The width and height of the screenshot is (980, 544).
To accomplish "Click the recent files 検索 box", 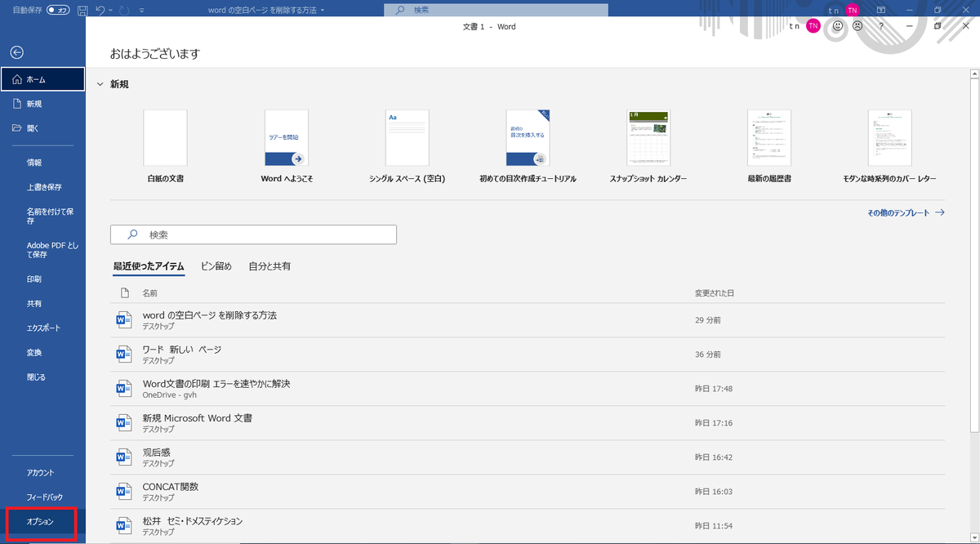I will point(253,234).
